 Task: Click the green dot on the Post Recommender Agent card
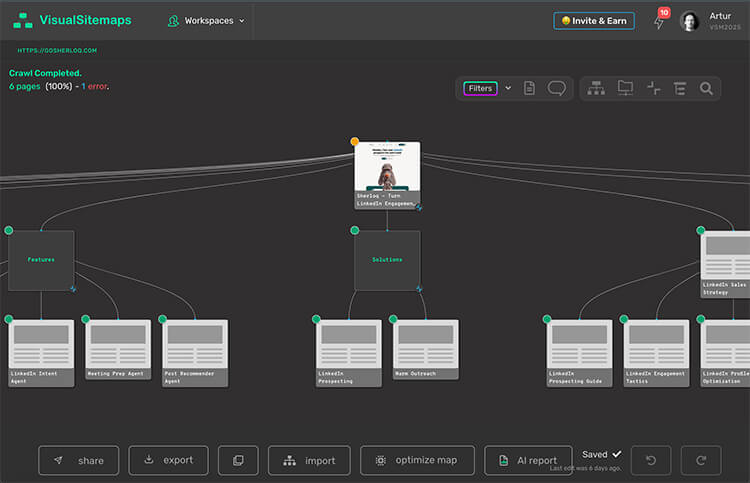coord(163,319)
